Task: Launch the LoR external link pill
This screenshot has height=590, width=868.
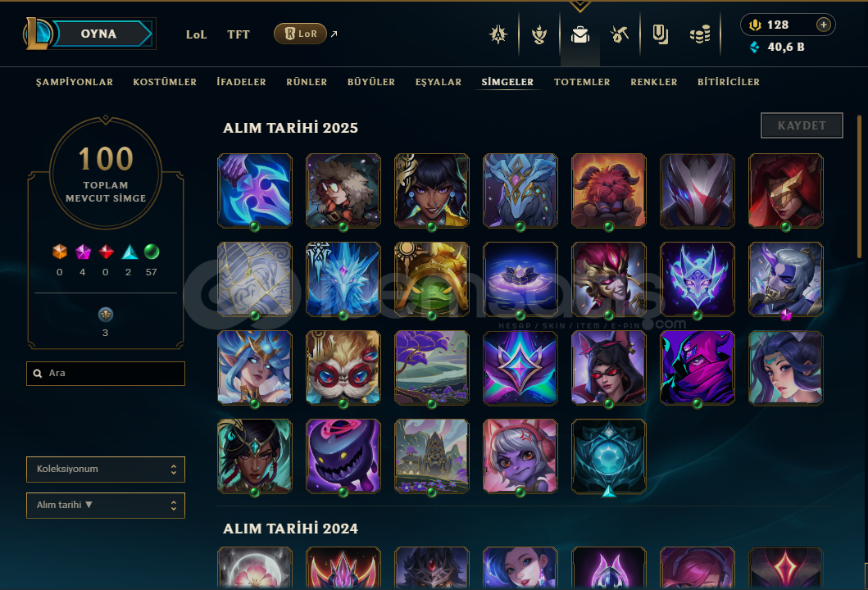Action: pyautogui.click(x=300, y=34)
